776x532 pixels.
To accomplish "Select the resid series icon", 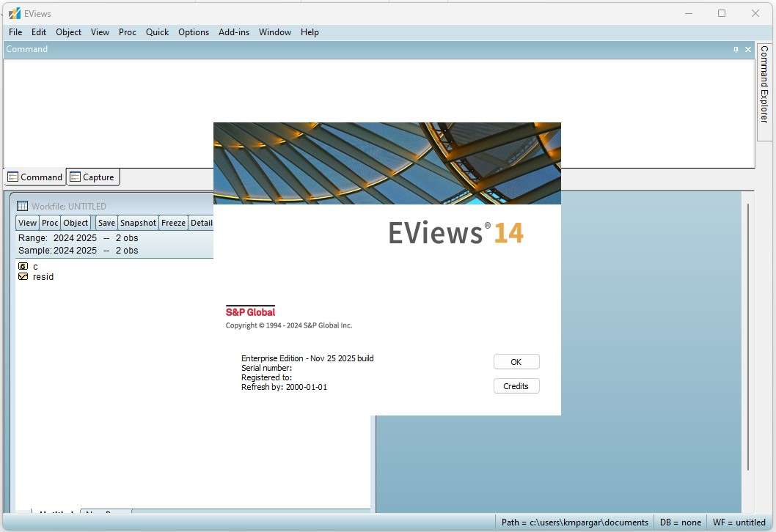I will point(23,277).
